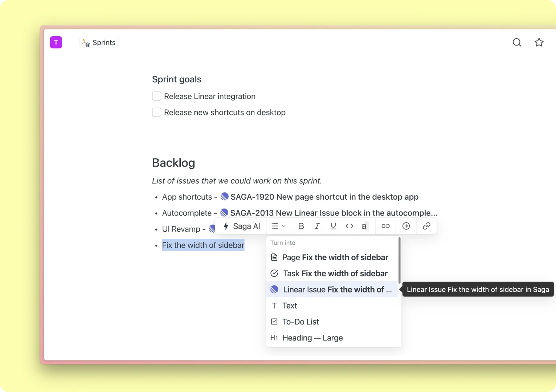The height and width of the screenshot is (392, 556).
Task: Open the Sprints page breadcrumb
Action: tap(99, 42)
